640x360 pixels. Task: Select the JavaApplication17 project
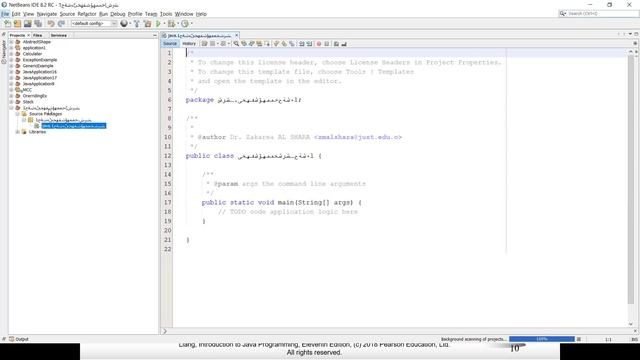click(40, 78)
